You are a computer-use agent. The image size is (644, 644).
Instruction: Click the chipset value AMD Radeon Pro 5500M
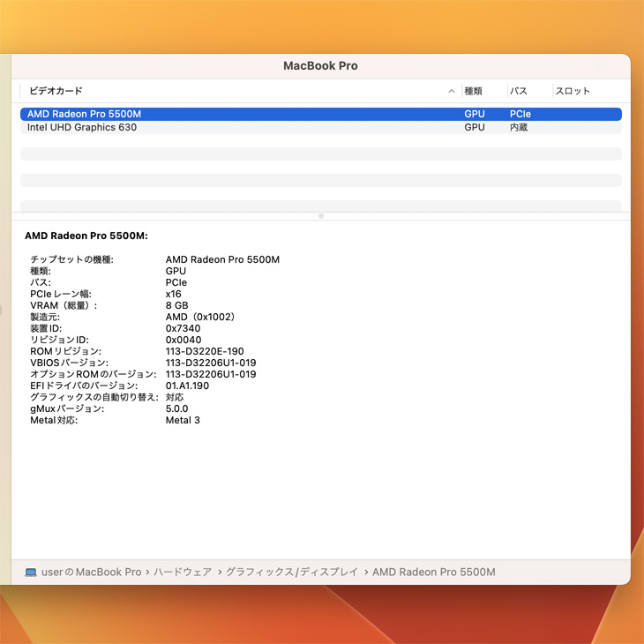pyautogui.click(x=222, y=259)
